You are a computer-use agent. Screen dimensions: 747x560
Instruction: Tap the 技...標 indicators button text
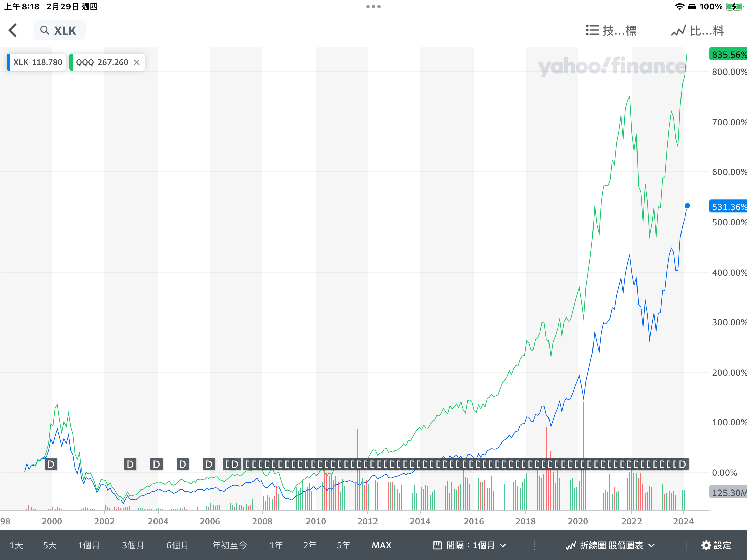(x=620, y=30)
